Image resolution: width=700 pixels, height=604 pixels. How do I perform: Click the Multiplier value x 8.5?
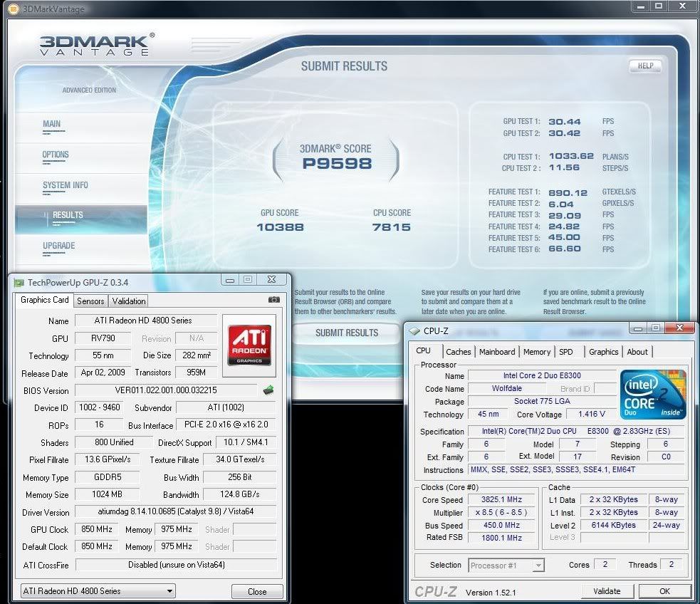point(501,513)
